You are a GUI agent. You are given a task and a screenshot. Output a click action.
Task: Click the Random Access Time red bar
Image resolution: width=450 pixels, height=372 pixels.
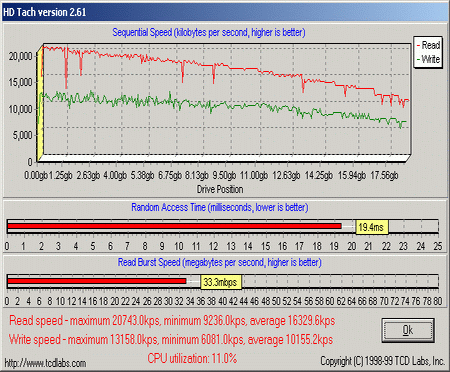click(174, 226)
